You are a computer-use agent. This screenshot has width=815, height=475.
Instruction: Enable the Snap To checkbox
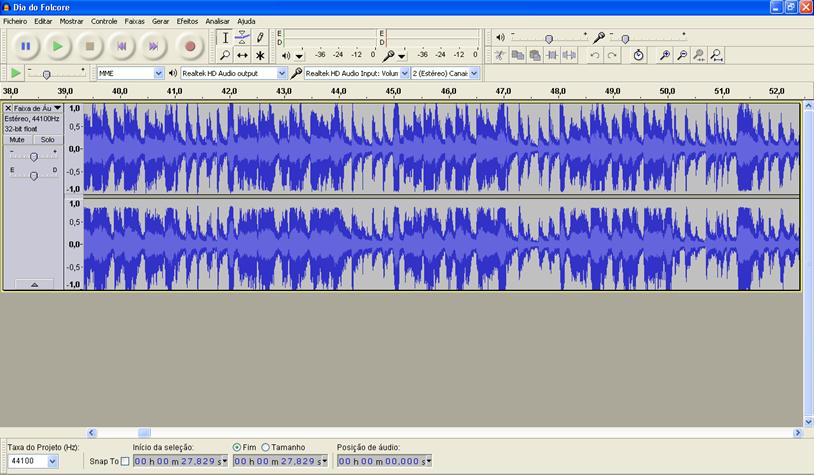point(125,461)
